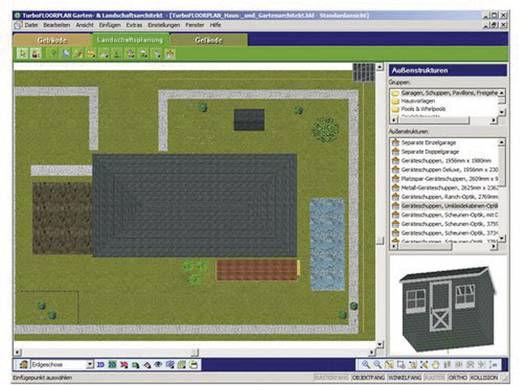The height and width of the screenshot is (385, 520).
Task: Click the floor icon left of Erdgeschoss dropdown
Action: point(23,364)
